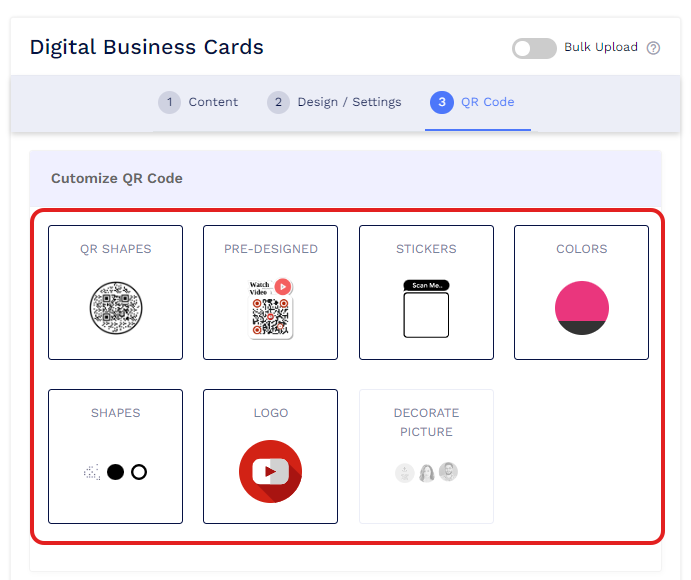The height and width of the screenshot is (580, 691).
Task: Click the step 1 number badge
Action: [x=170, y=102]
